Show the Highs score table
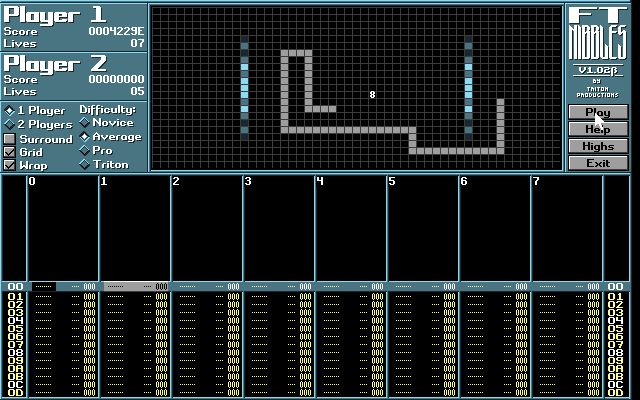 598,146
